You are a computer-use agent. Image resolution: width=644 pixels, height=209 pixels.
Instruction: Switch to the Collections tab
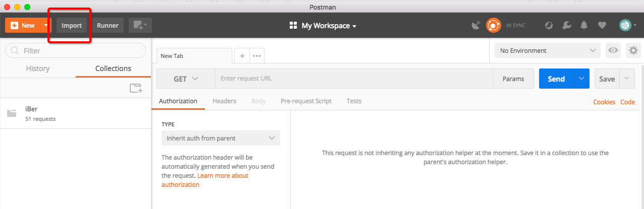pyautogui.click(x=113, y=68)
